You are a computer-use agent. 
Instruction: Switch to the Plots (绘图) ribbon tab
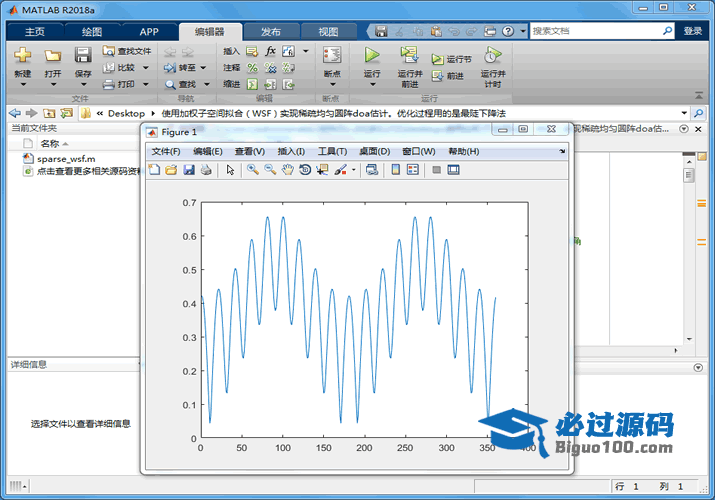pyautogui.click(x=91, y=32)
